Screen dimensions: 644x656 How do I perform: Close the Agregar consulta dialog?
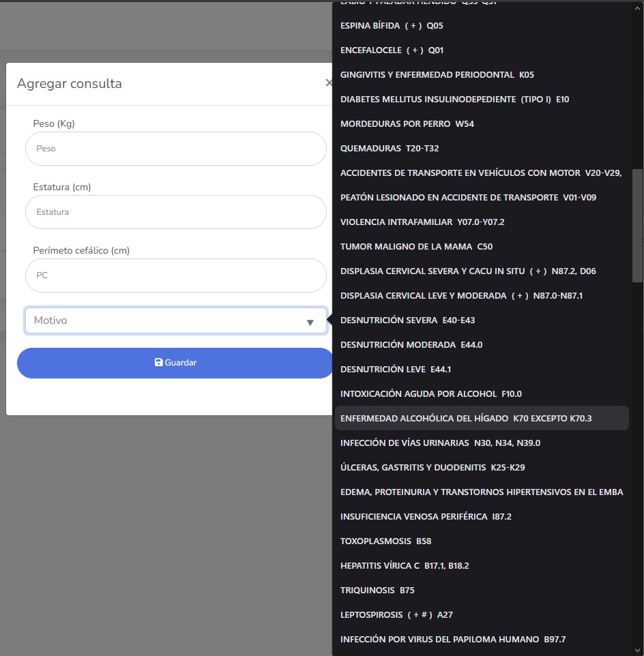[329, 83]
